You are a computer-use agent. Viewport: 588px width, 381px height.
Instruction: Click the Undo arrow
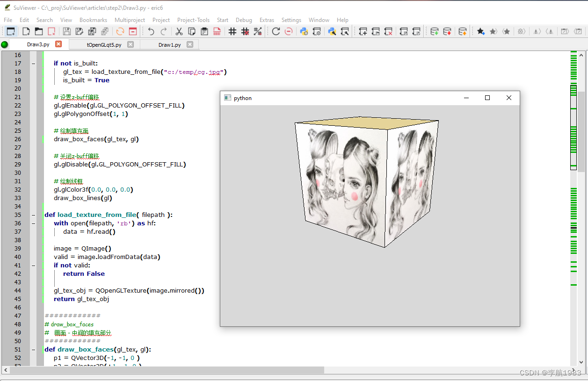click(x=151, y=31)
